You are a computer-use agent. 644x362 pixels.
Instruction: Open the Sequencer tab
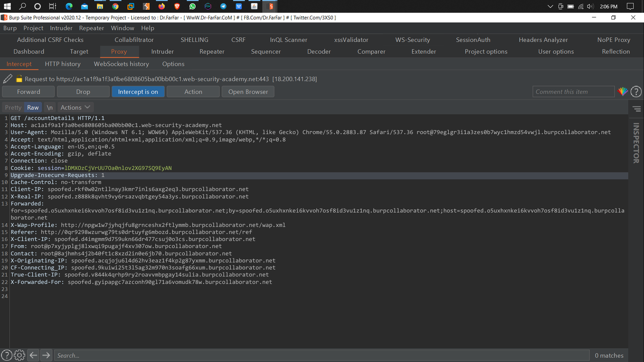(266, 51)
